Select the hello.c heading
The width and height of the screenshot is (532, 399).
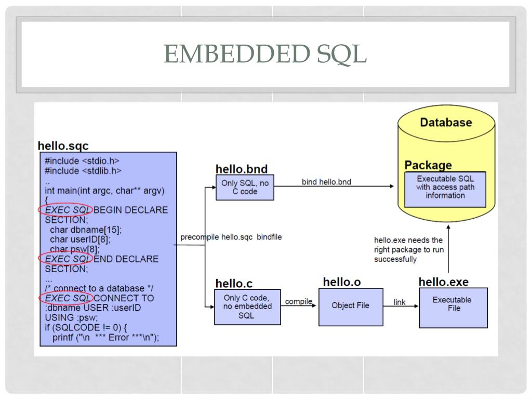tap(234, 283)
